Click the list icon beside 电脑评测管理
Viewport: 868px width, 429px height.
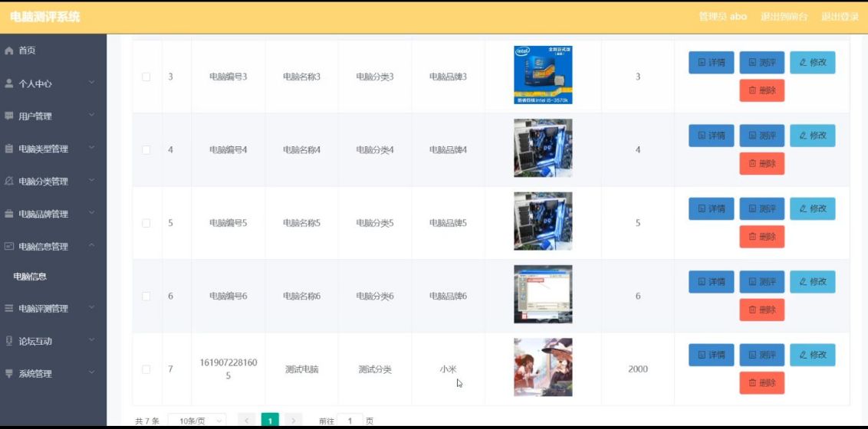(x=8, y=309)
